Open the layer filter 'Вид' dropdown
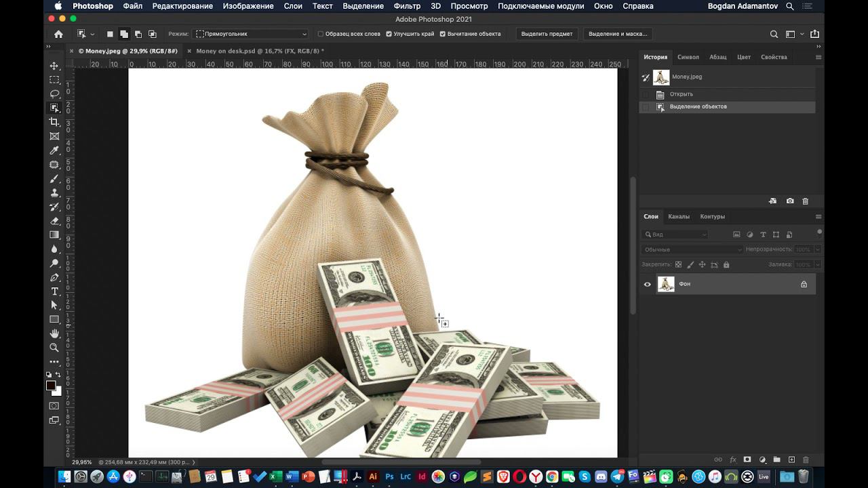868x488 pixels. coord(675,235)
